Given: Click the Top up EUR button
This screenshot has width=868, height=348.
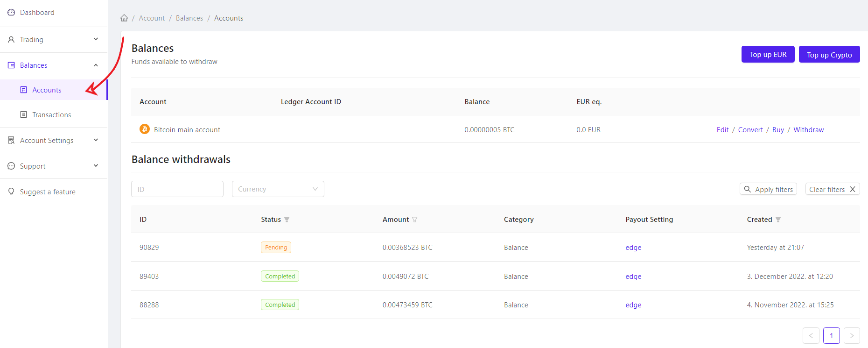Looking at the screenshot, I should click(x=768, y=54).
